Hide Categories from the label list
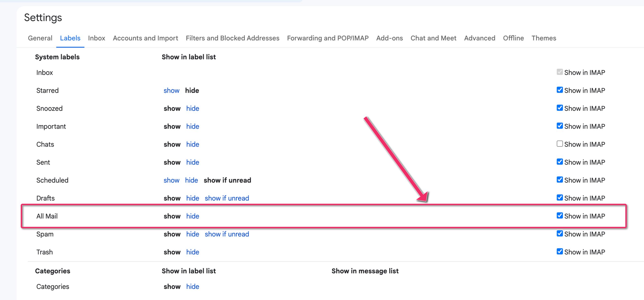Screen dimensions: 644x300 192,287
